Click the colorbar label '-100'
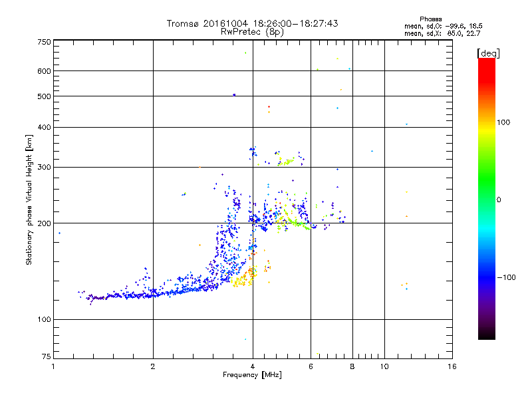 pos(506,277)
